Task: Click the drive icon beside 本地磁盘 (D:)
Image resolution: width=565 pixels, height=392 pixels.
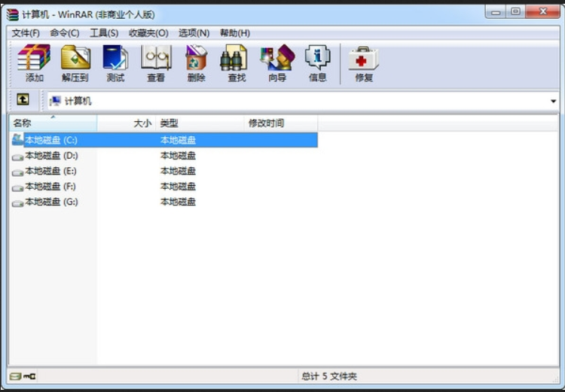Action: coord(17,156)
